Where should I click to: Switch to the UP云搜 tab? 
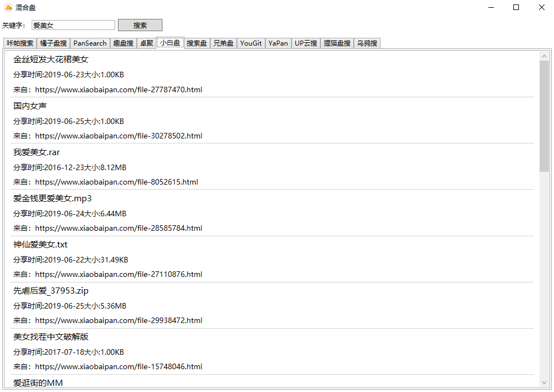click(306, 43)
